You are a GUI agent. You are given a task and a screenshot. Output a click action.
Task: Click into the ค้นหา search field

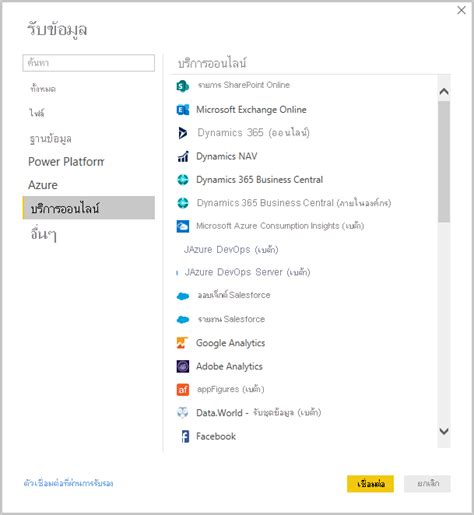(89, 63)
